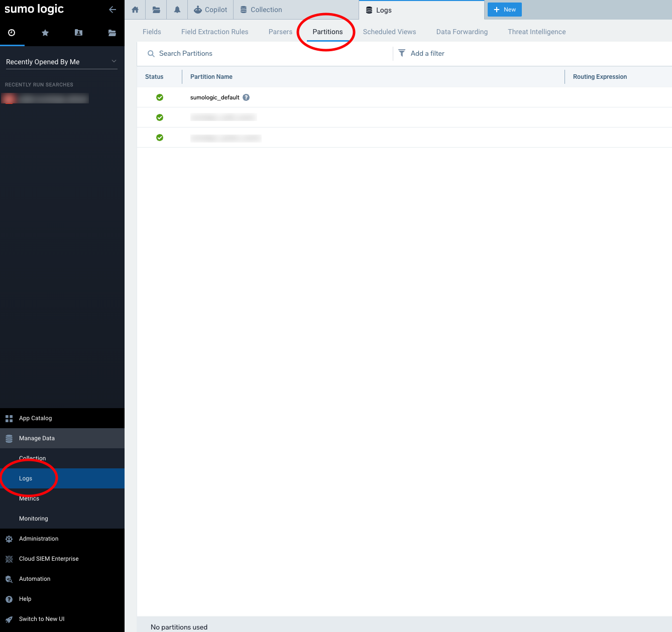Screen dimensions: 672x632
Task: Open the Library folder tab icon
Action: (156, 10)
